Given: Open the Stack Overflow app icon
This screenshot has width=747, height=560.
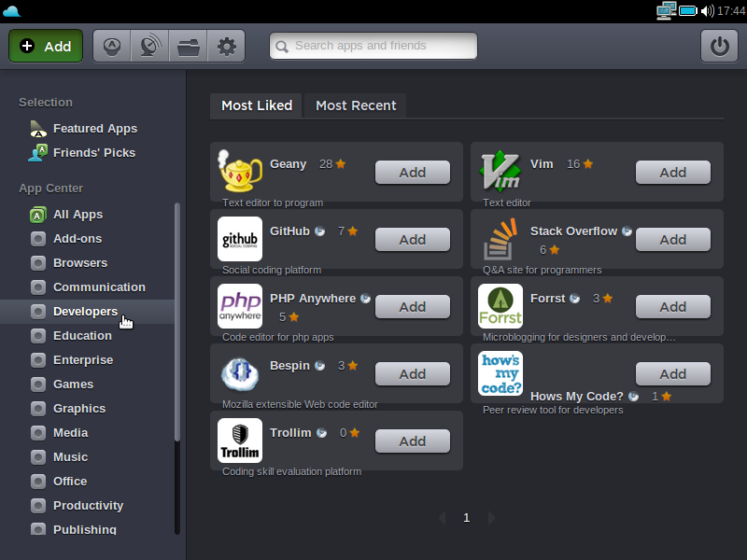Looking at the screenshot, I should [500, 239].
